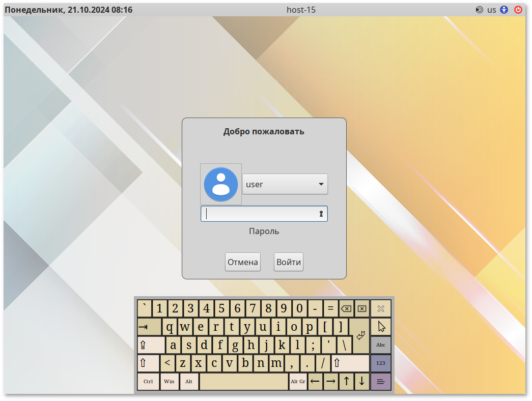
Task: Open the keyboard menu with three lines
Action: click(x=381, y=382)
